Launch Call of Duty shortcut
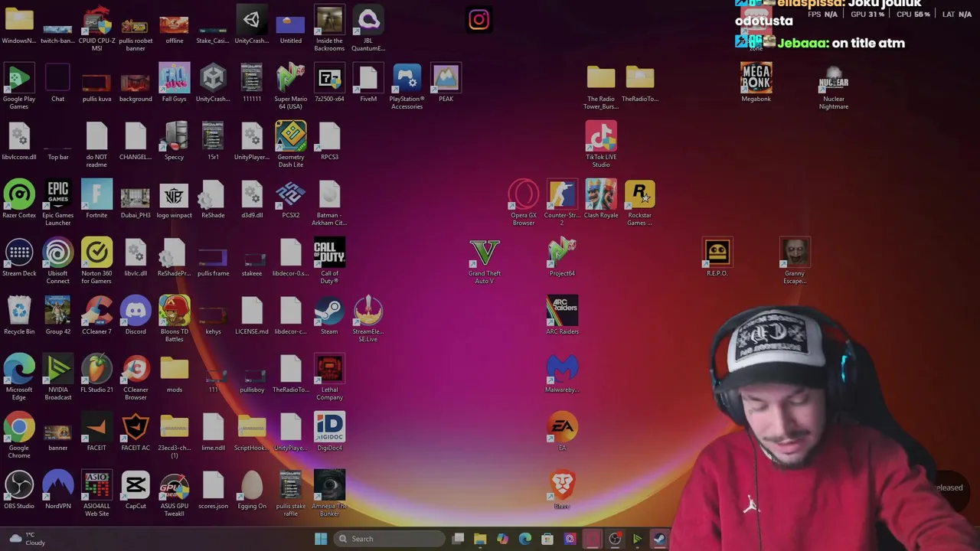The height and width of the screenshot is (551, 980). [x=329, y=261]
